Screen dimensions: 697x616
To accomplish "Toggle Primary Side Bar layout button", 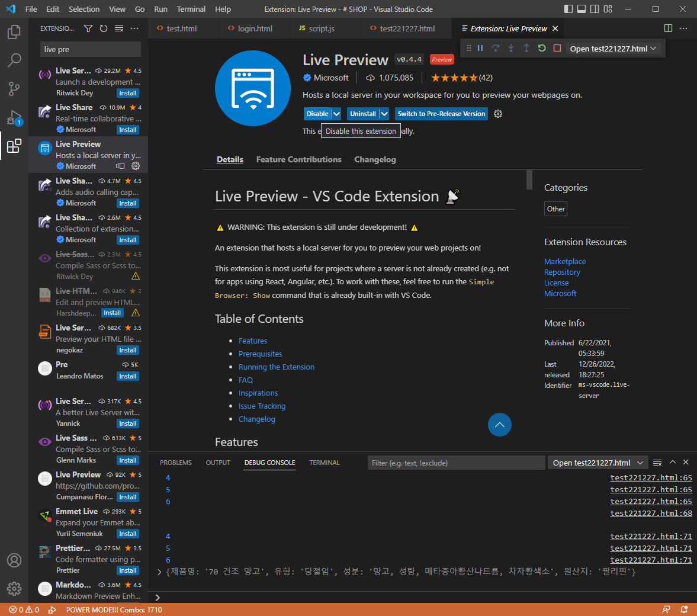I will tap(568, 9).
